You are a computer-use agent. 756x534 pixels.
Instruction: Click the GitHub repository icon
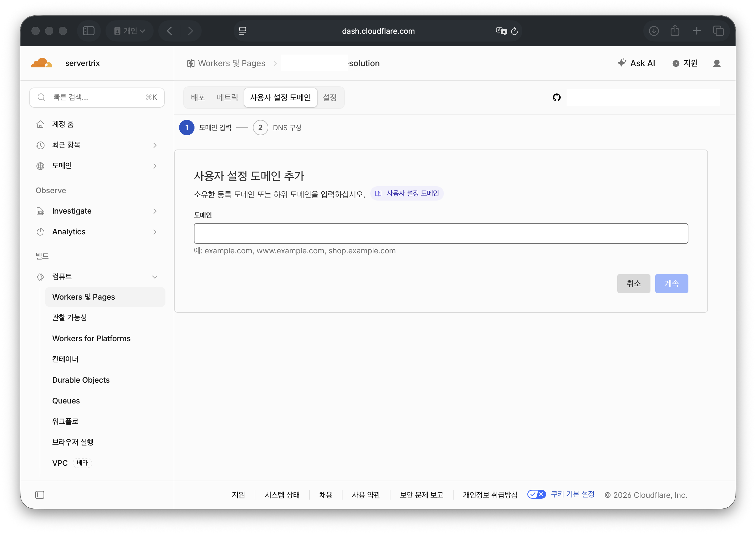(x=556, y=98)
